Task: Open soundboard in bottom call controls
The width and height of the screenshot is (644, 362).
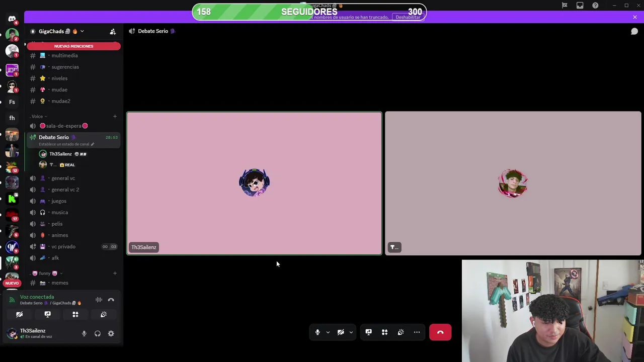Action: coord(400,332)
